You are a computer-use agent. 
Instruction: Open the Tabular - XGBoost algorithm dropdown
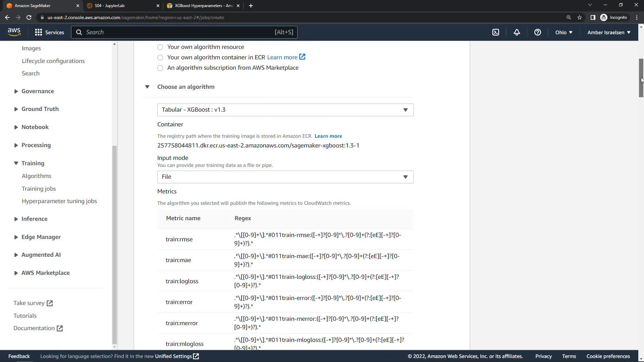(285, 110)
